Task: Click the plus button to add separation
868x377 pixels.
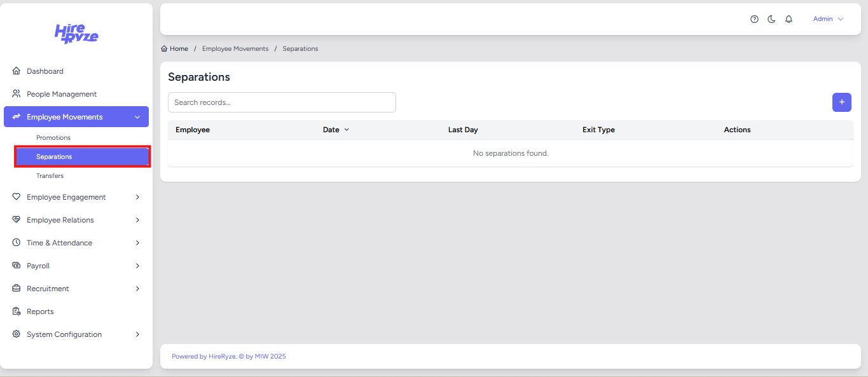Action: click(x=841, y=102)
